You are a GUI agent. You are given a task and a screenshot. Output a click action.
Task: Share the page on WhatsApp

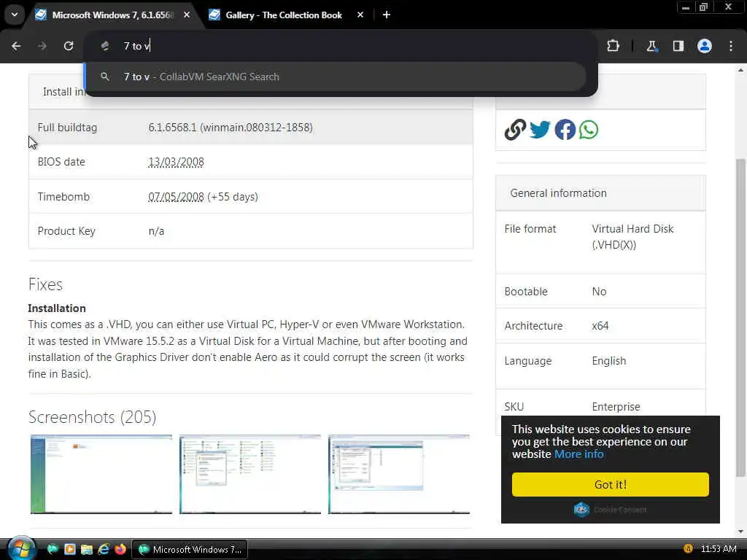click(x=589, y=130)
